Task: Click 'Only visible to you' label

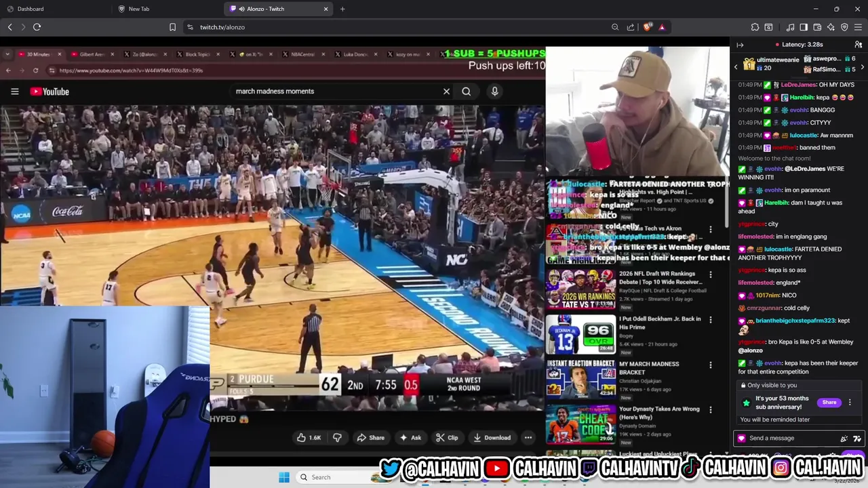Action: [x=773, y=385]
